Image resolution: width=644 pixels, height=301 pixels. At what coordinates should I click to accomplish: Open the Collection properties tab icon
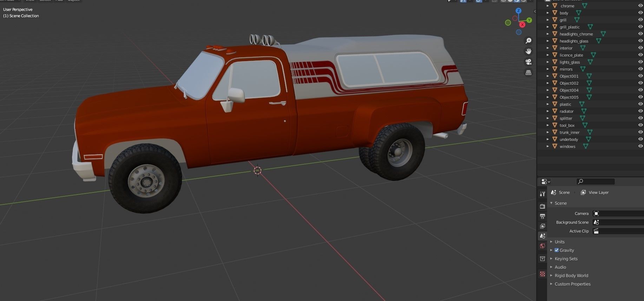[x=543, y=259]
